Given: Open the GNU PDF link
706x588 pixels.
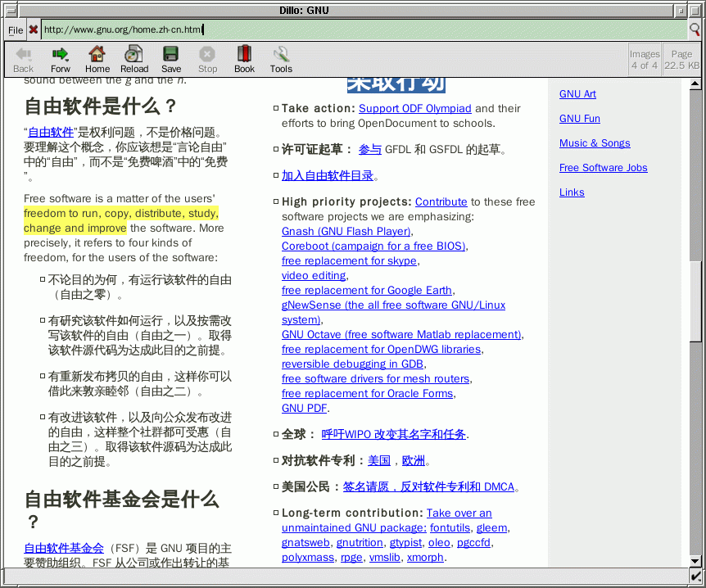Looking at the screenshot, I should tap(304, 409).
